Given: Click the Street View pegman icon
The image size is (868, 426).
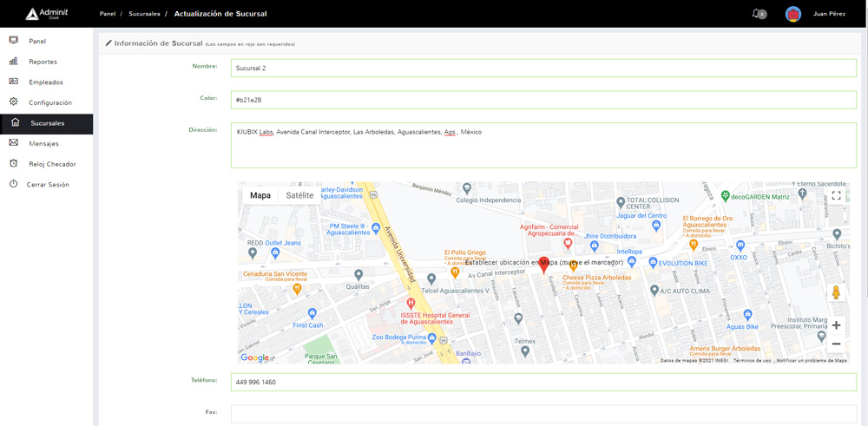Looking at the screenshot, I should coord(836,293).
